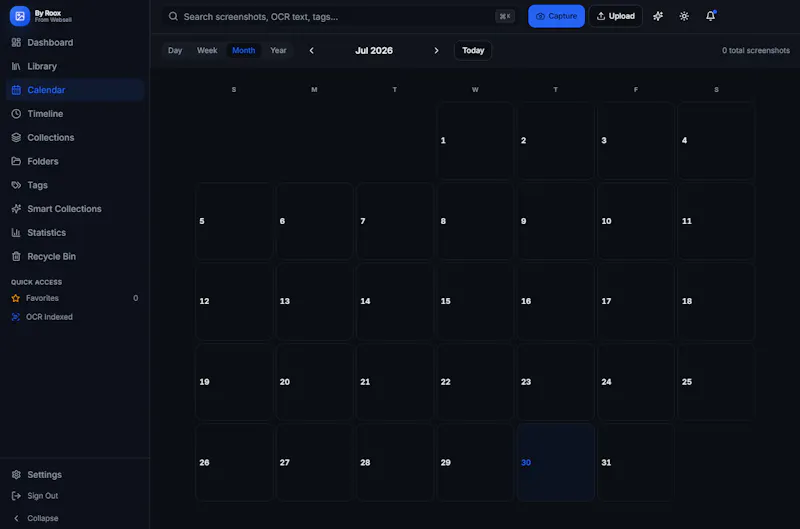Screen dimensions: 800x529
Task: Toggle light theme with sun icon
Action: (x=684, y=16)
